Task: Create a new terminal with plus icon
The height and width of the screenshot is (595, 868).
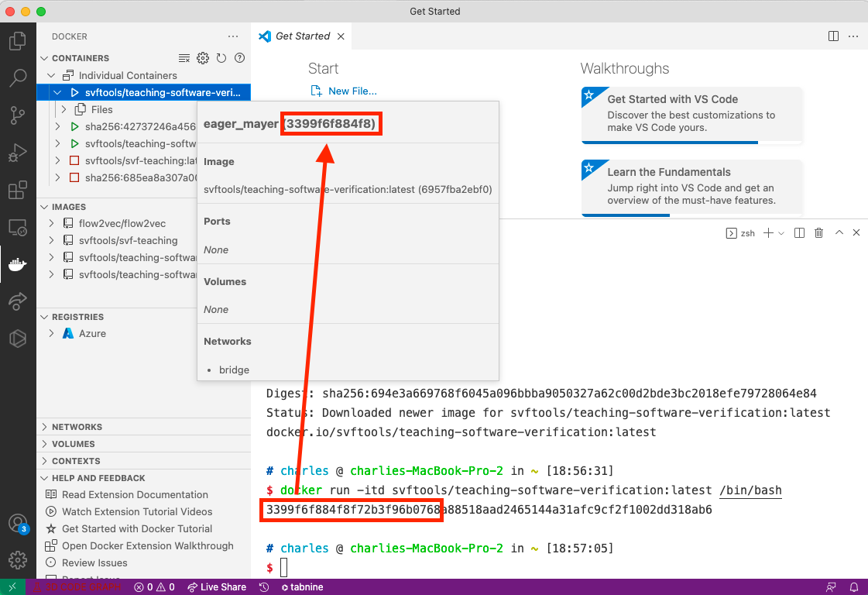Action: point(768,233)
